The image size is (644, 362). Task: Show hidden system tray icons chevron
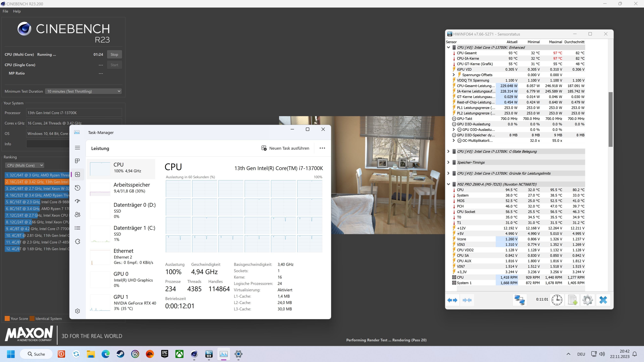tap(568, 354)
